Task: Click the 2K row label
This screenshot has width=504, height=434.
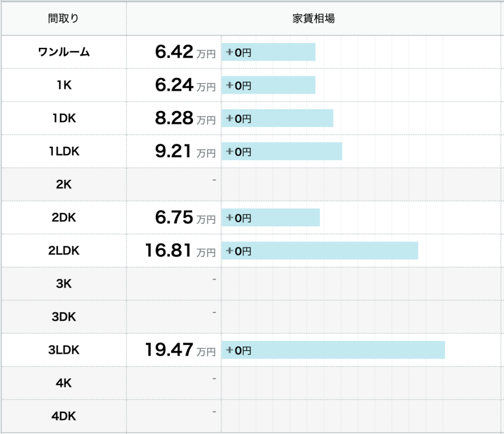Action: point(63,184)
